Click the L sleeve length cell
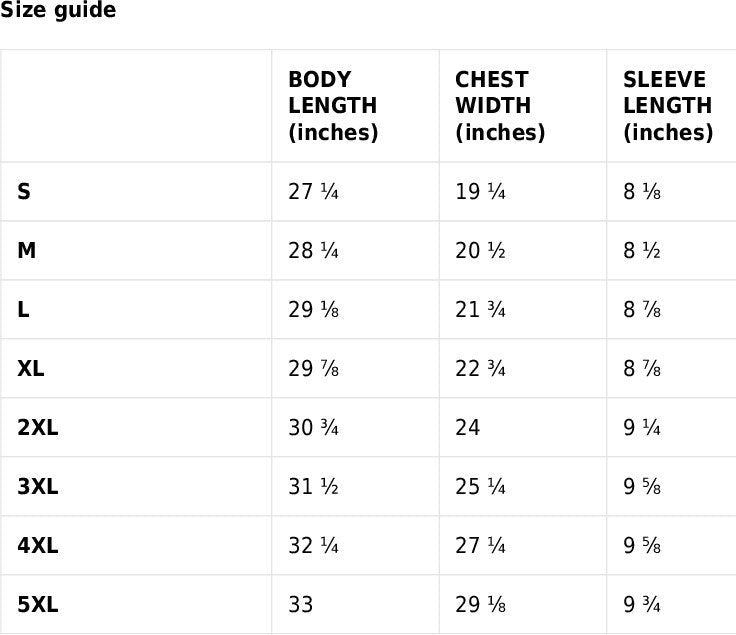Screen dimensions: 736x635 coord(642,310)
